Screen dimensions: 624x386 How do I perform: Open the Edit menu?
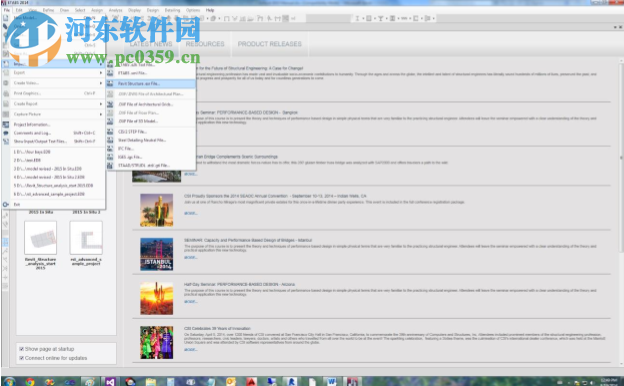pyautogui.click(x=19, y=10)
